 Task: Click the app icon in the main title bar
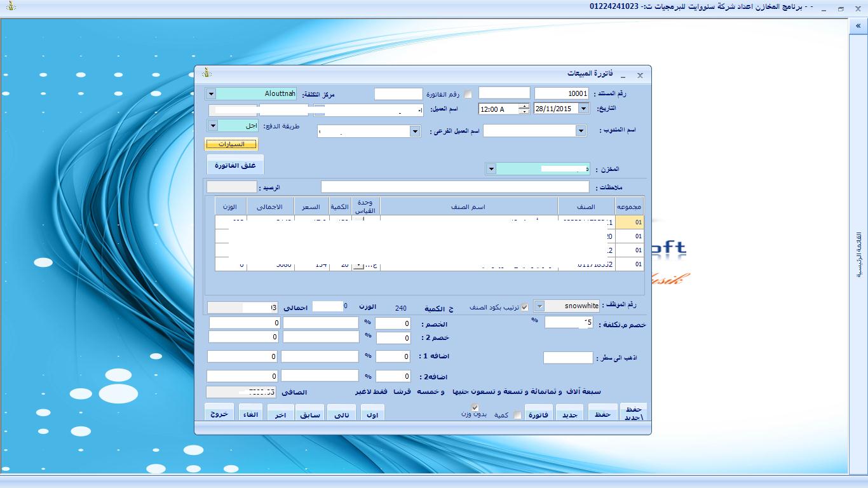(x=11, y=6)
